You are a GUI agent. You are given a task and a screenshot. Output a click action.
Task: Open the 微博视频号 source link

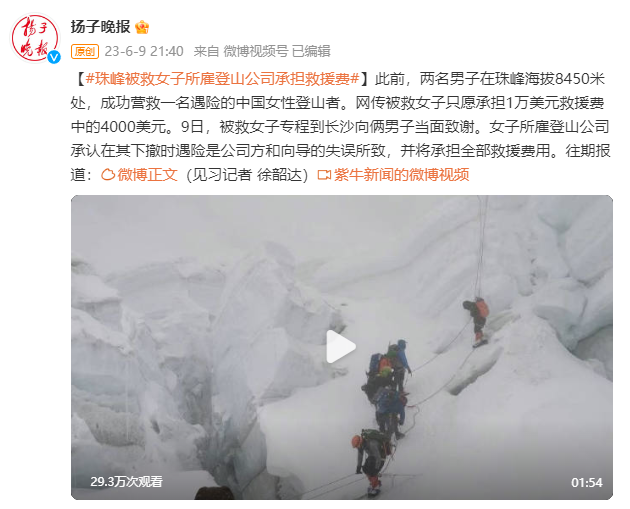coord(256,51)
